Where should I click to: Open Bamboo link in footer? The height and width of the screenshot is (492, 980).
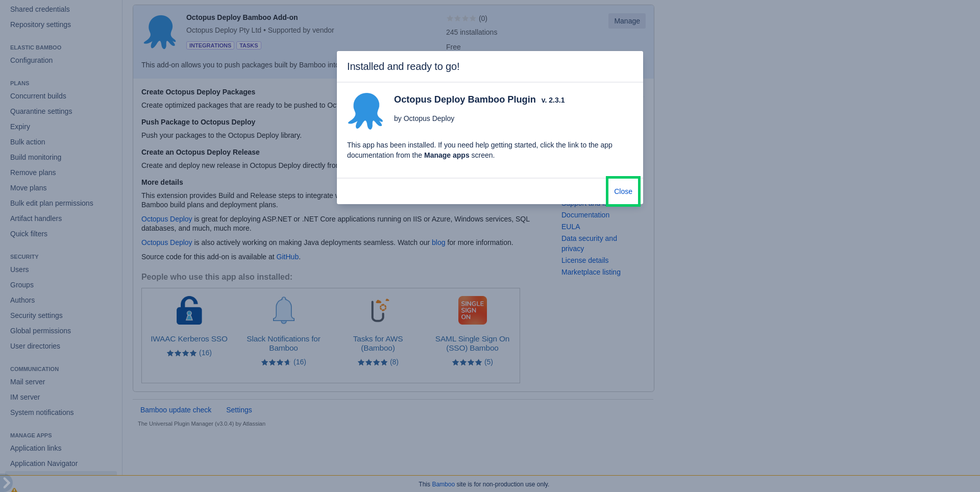coord(443,484)
